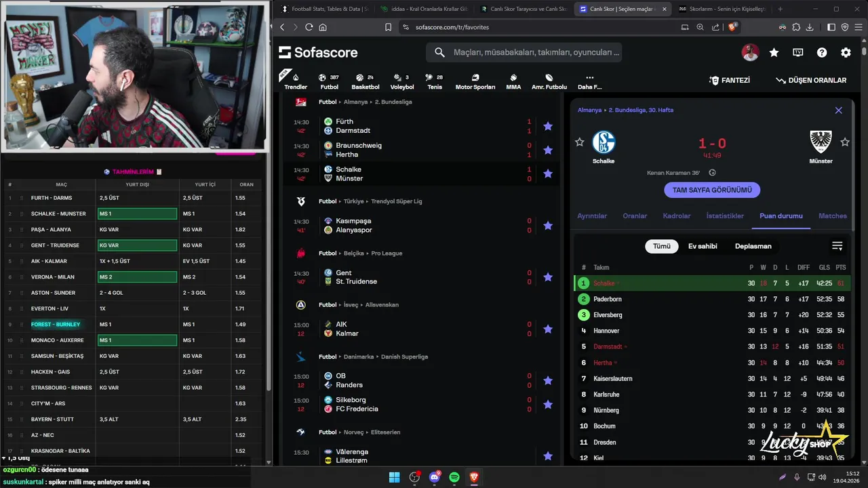Screen dimensions: 868x488
Task: Go to browser home page button
Action: 323,27
